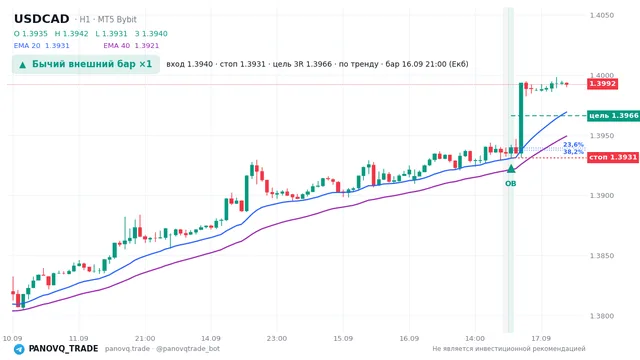Screen dimensions: 640x360
Task: Click the 17.09 date axis label
Action: click(x=541, y=339)
